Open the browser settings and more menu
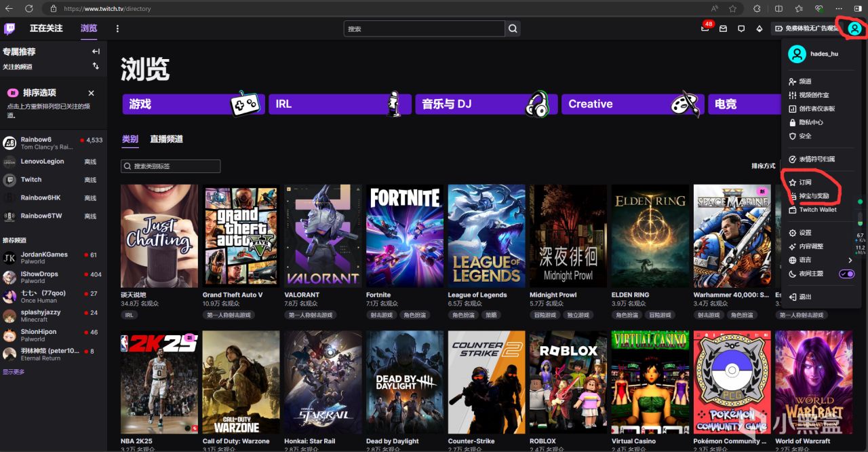Screen dimensions: 868x452 (x=839, y=9)
